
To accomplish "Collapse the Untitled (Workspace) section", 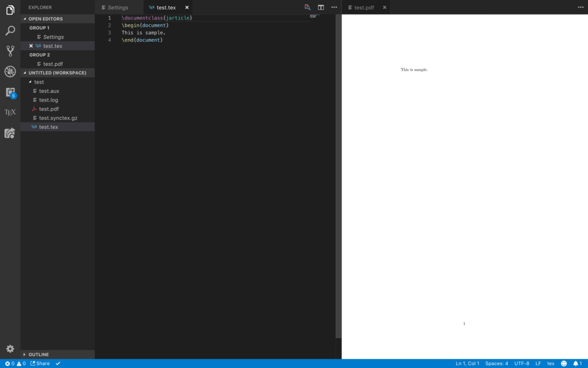I will click(x=57, y=73).
